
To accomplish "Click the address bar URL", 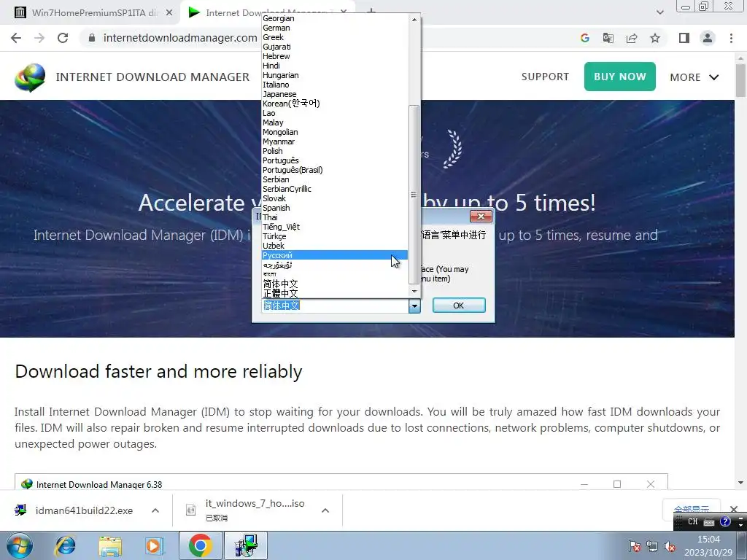I will tap(180, 38).
